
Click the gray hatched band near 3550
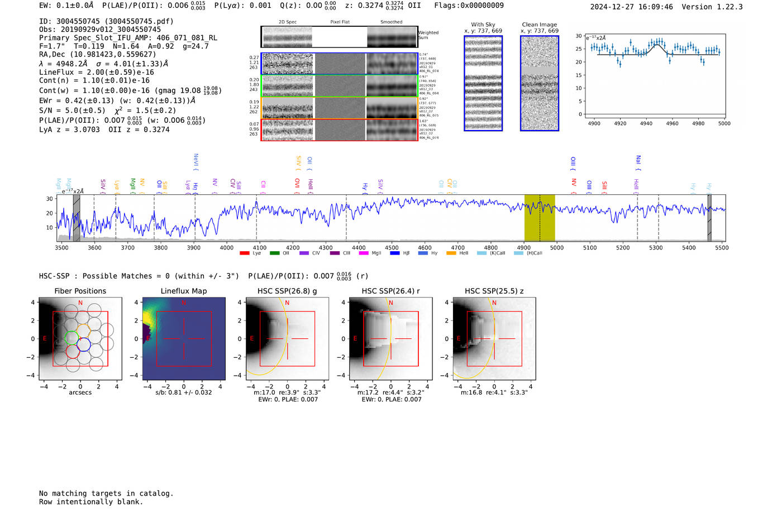pyautogui.click(x=77, y=218)
